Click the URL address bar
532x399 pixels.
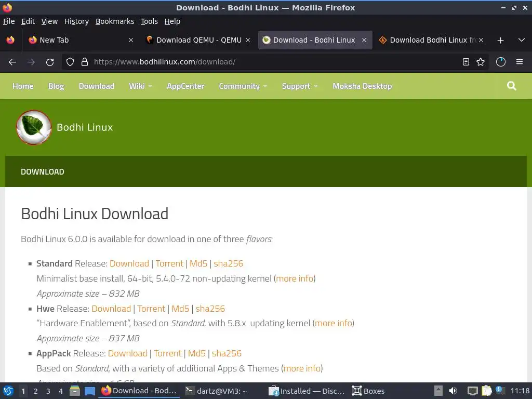click(x=275, y=62)
